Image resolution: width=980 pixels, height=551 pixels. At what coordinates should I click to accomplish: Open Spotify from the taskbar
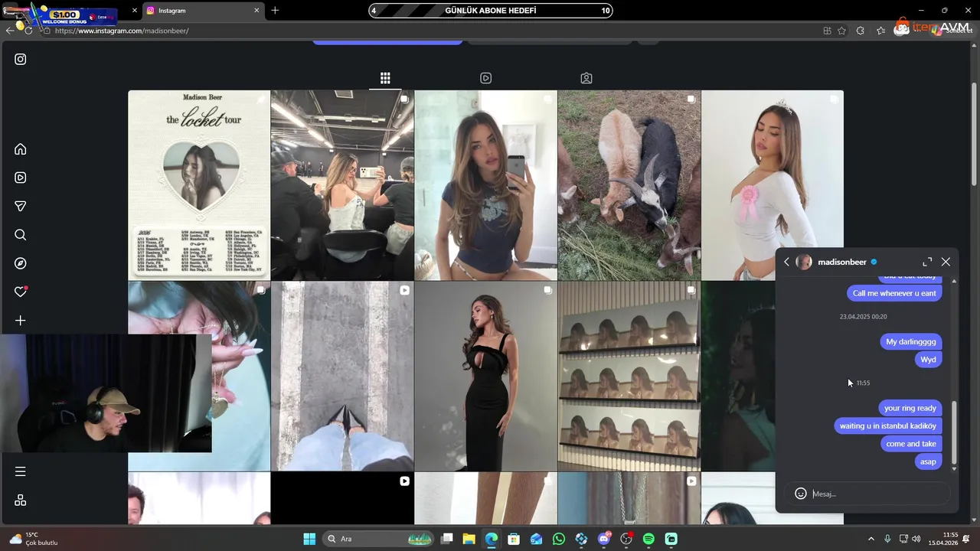tap(648, 539)
